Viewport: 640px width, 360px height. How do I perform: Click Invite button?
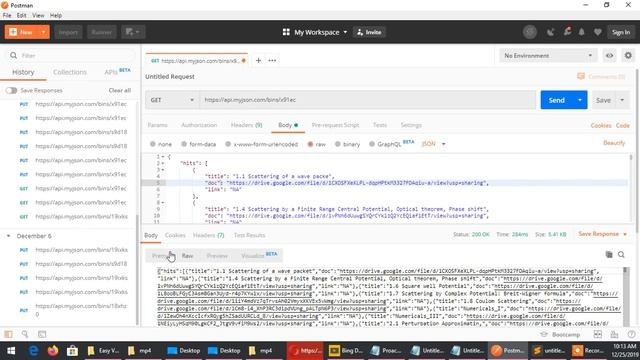[369, 32]
